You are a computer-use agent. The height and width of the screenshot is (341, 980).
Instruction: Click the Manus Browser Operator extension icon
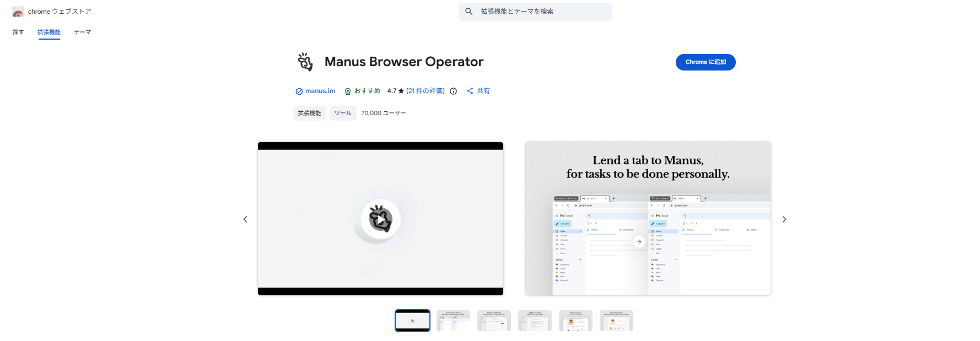[x=305, y=62]
